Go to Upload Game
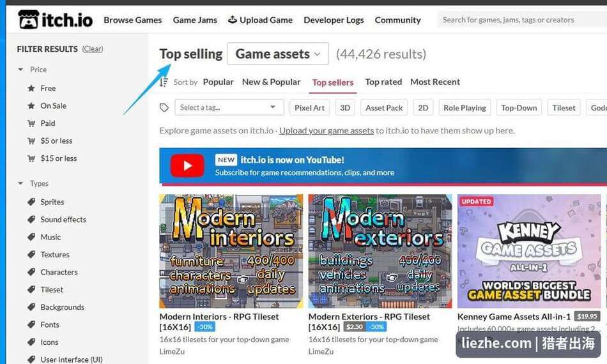This screenshot has width=607, height=364. pos(260,20)
